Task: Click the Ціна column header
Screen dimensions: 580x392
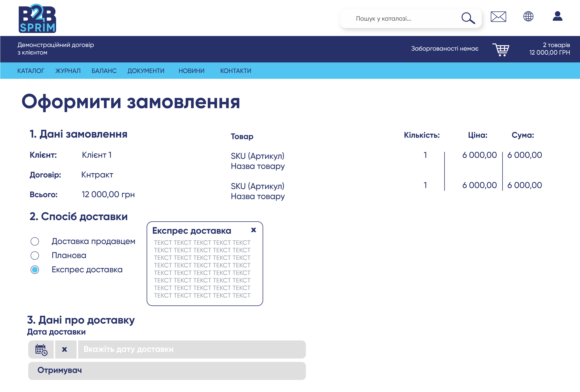Action: pos(478,135)
